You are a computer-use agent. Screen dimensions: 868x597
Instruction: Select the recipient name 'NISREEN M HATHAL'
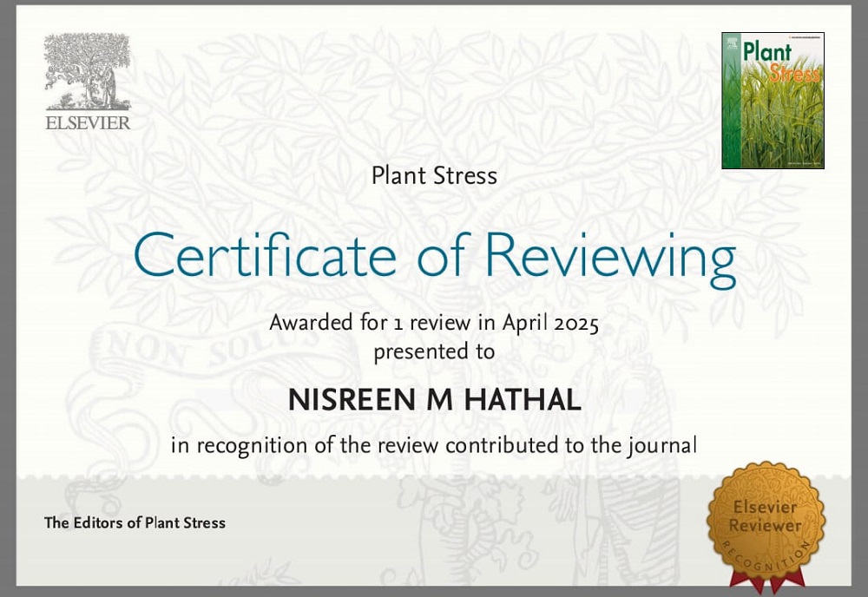[x=435, y=399]
